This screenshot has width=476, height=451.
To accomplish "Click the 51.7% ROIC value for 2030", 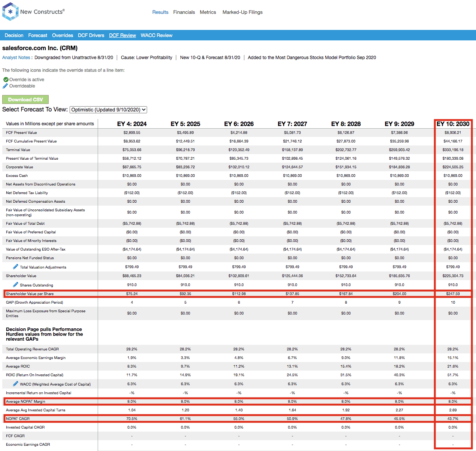I will [x=453, y=375].
